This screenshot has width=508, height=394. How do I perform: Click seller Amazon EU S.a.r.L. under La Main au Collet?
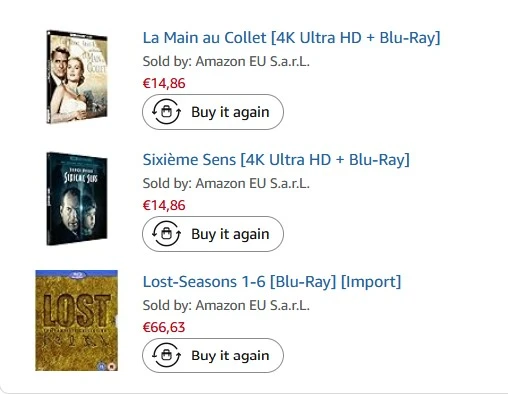pos(252,62)
